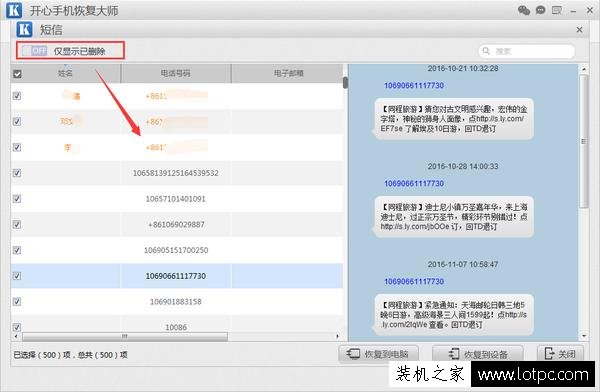Toggle the 仅显示已删除 OFF switch
600x392 pixels.
pyautogui.click(x=34, y=51)
